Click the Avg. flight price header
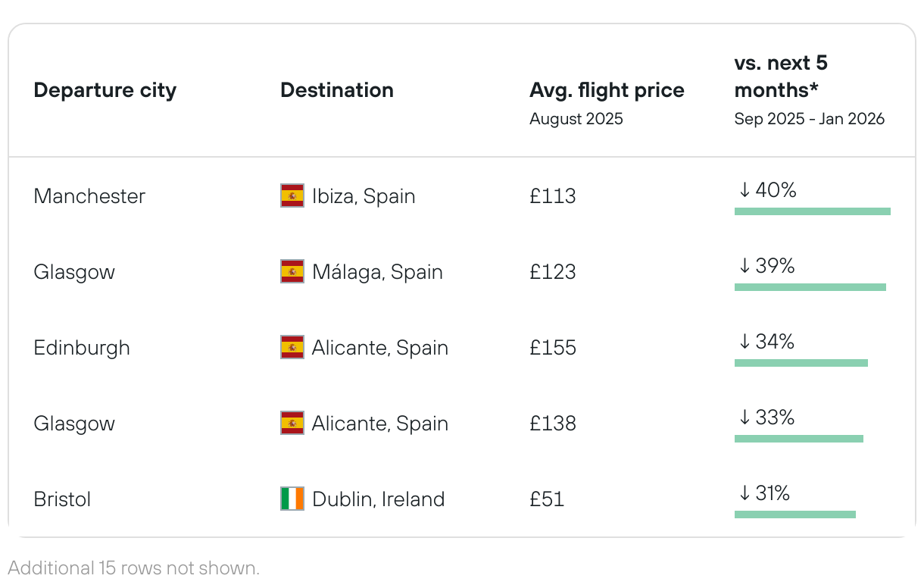The height and width of the screenshot is (588, 924). (x=607, y=91)
